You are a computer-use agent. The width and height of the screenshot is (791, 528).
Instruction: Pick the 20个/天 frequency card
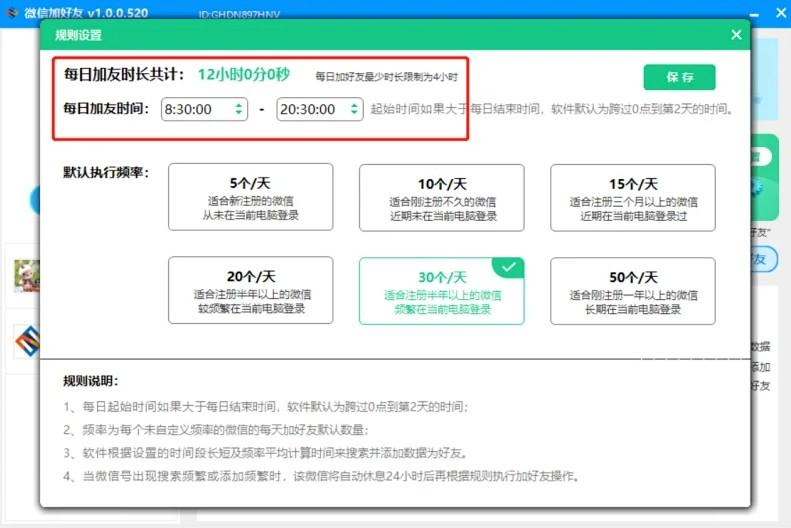click(251, 290)
